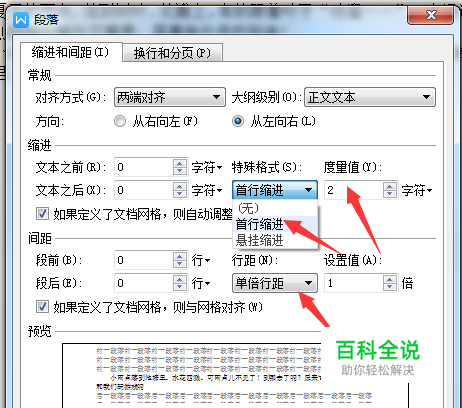Toggle 如果定义了文档网格，则自动调整 checkbox
This screenshot has height=408, width=462.
(x=42, y=214)
